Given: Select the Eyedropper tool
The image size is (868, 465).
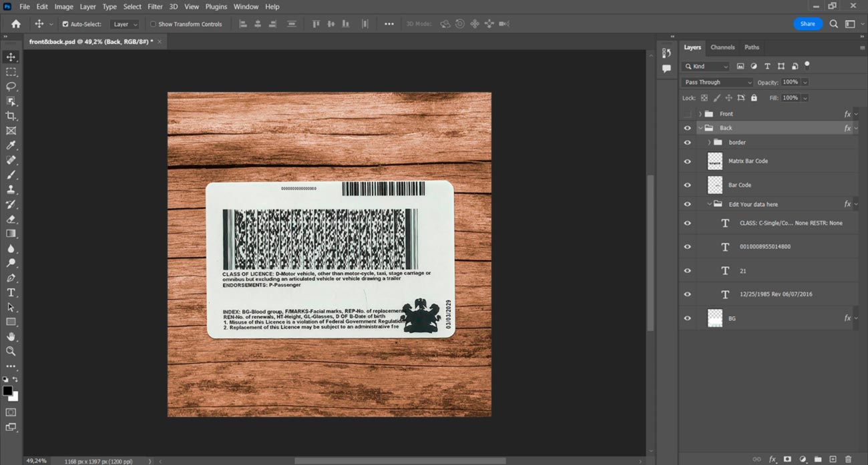Looking at the screenshot, I should 11,145.
